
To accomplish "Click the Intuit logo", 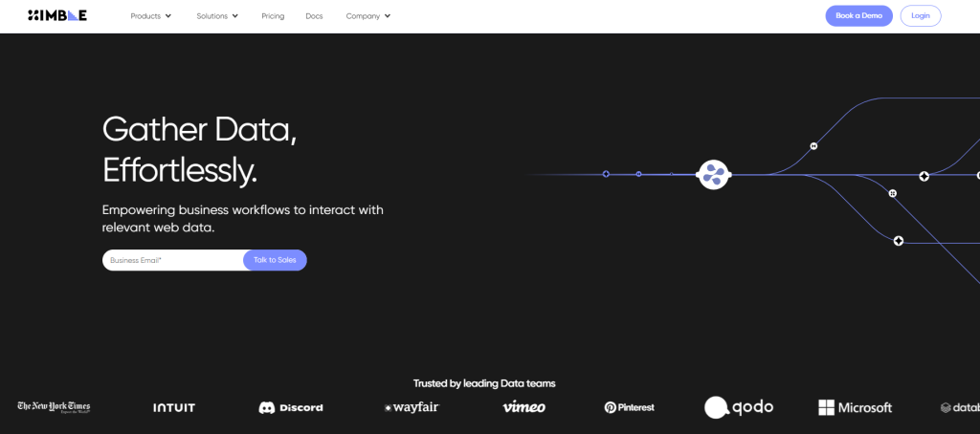I will (x=174, y=407).
